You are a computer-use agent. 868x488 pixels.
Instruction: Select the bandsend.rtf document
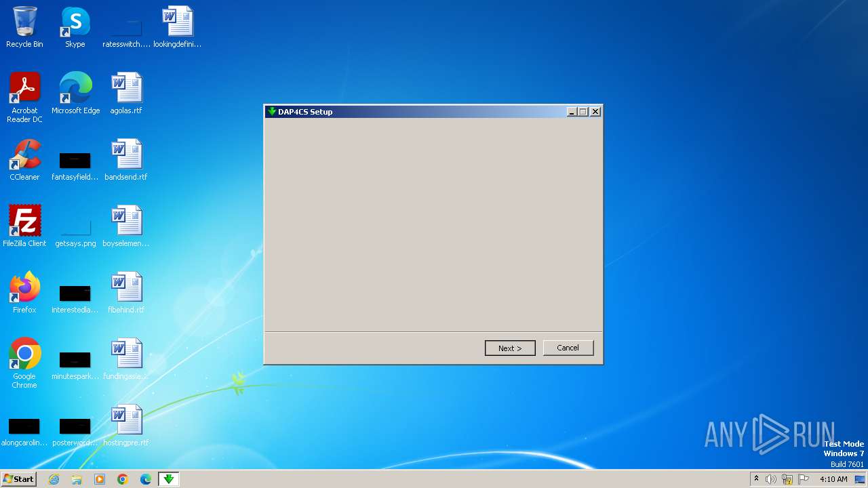click(126, 160)
